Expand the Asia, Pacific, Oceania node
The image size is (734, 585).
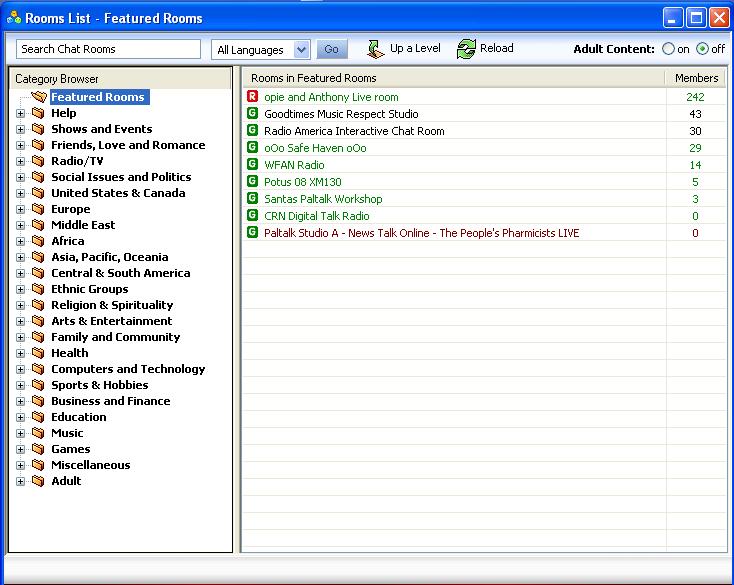click(x=20, y=257)
